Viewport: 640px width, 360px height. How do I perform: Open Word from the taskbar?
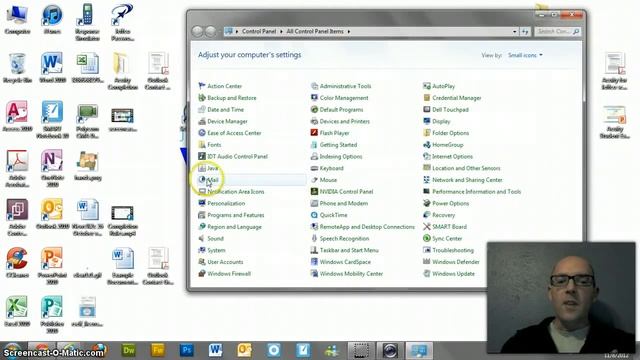[x=216, y=350]
